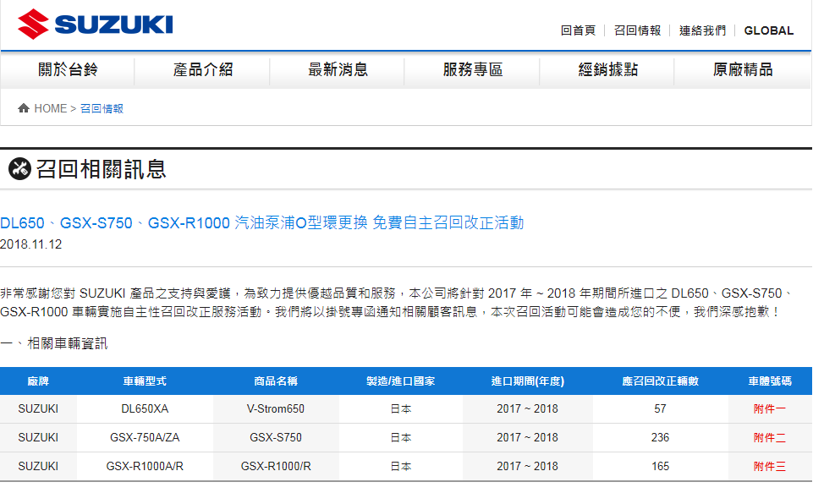Open 附件二 attachment link
Viewport: 813px width, 504px height.
tap(770, 438)
